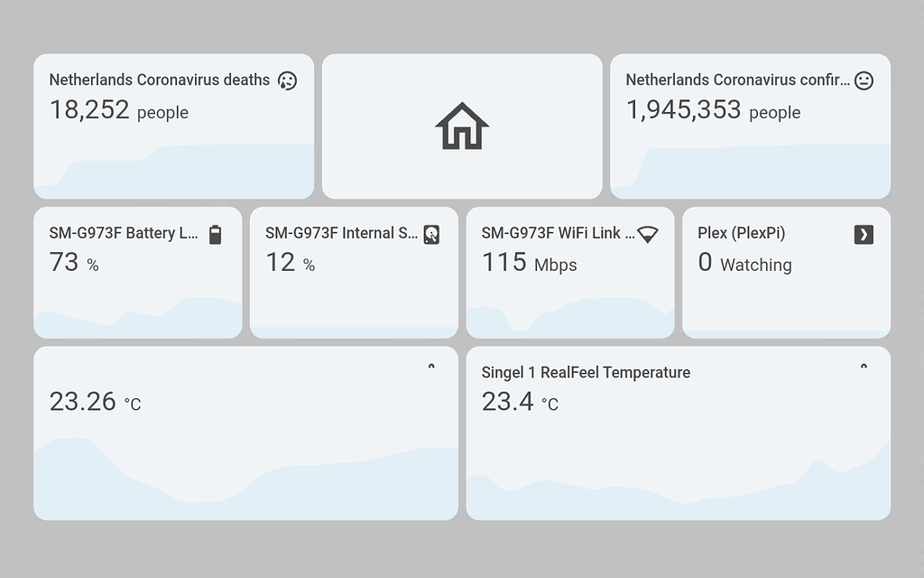Select the SM-G973F WiFi Link tile
This screenshot has height=578, width=924.
click(569, 273)
